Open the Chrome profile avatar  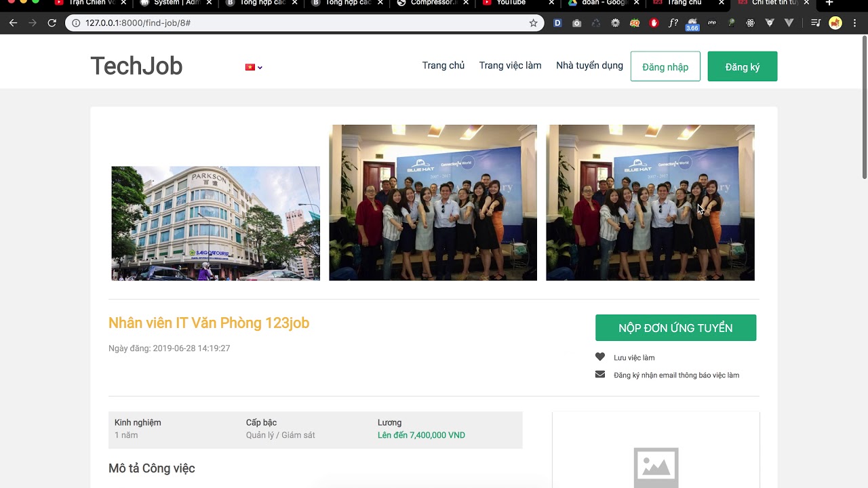tap(835, 23)
